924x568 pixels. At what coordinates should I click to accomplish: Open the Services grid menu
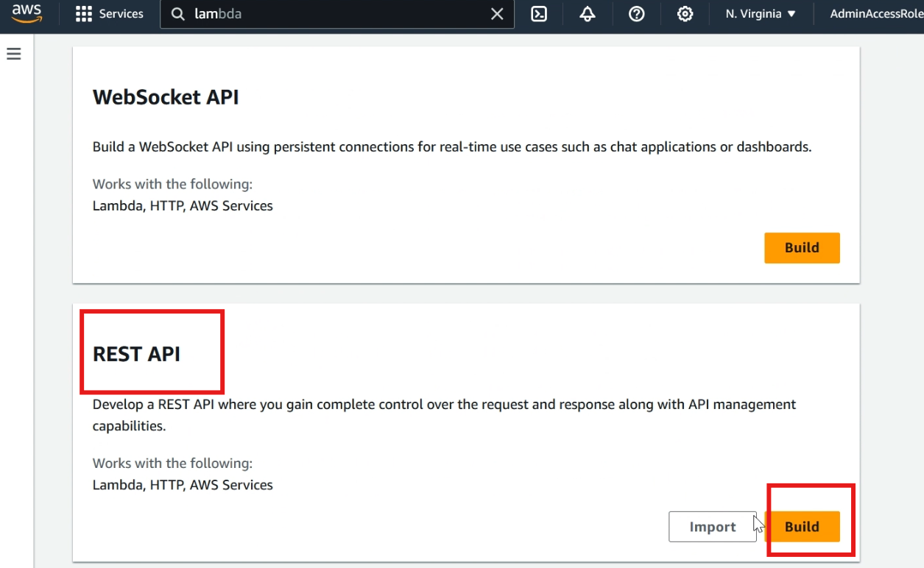point(84,14)
